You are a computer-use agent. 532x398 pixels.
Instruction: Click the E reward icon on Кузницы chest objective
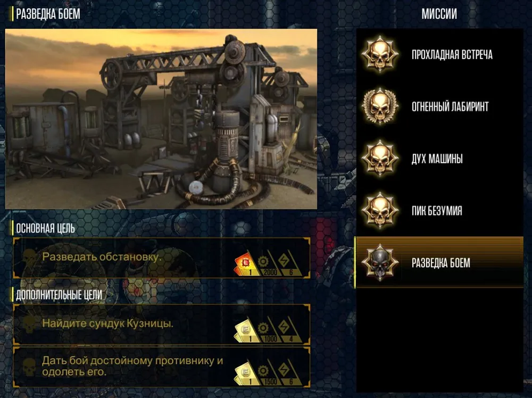click(x=246, y=330)
